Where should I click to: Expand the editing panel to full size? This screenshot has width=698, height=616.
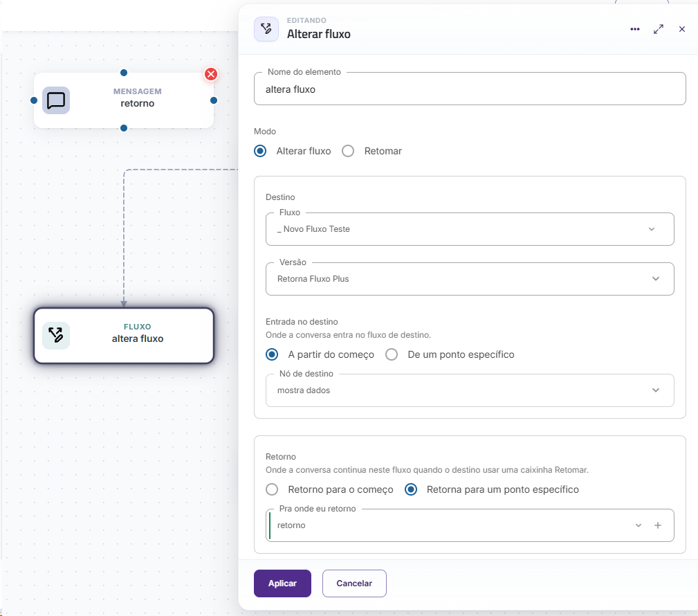pyautogui.click(x=659, y=29)
